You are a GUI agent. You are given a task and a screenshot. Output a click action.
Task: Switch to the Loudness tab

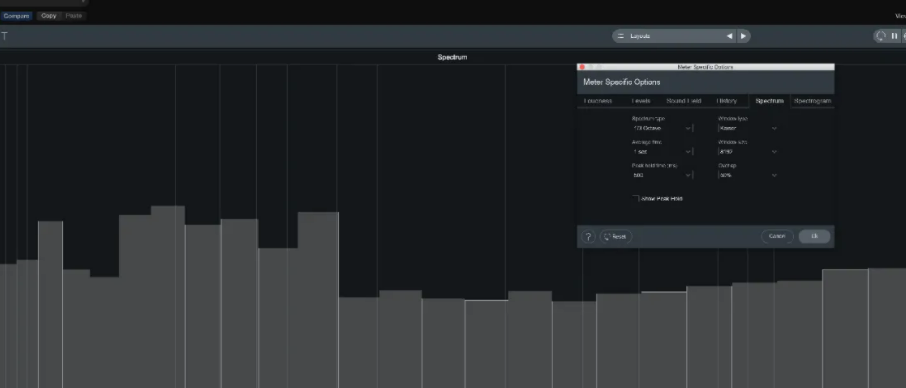coord(598,101)
